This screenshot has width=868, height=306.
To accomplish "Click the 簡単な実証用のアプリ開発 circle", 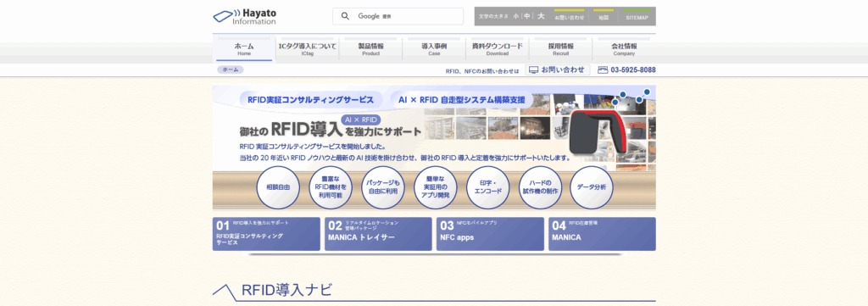I will (436, 187).
